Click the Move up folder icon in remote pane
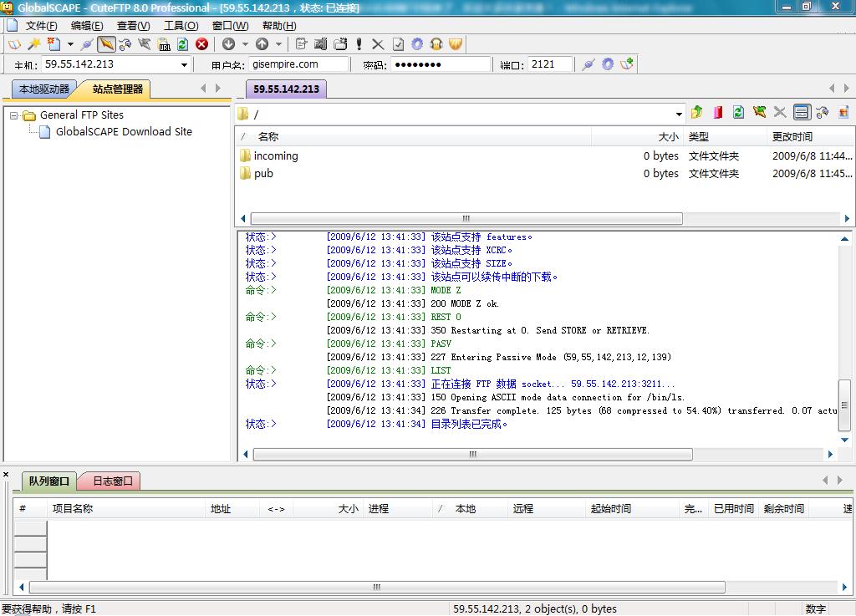The image size is (856, 616). 696,112
